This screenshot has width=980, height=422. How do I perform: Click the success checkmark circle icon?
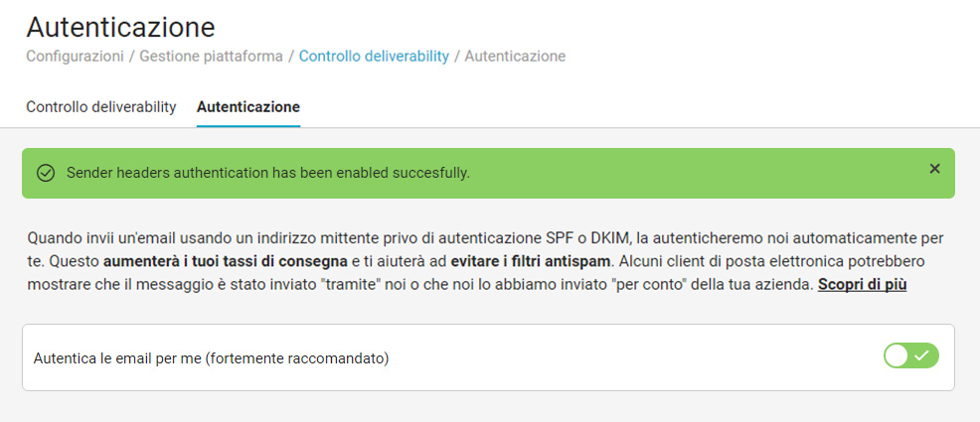point(45,173)
